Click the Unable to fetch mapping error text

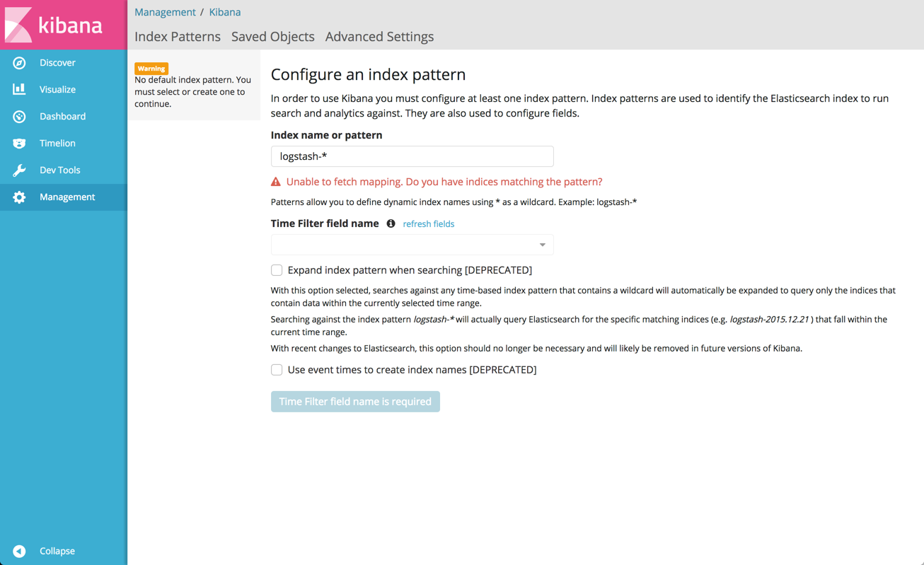(x=444, y=182)
